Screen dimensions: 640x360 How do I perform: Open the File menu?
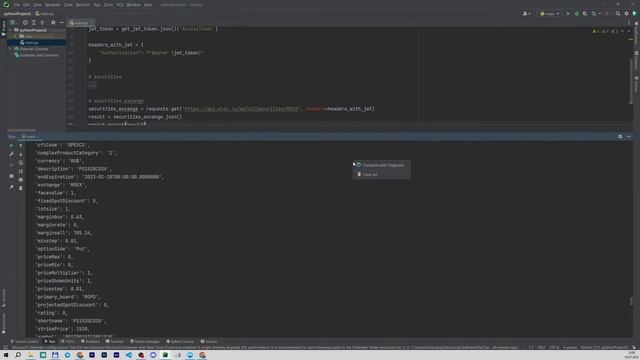(17, 5)
